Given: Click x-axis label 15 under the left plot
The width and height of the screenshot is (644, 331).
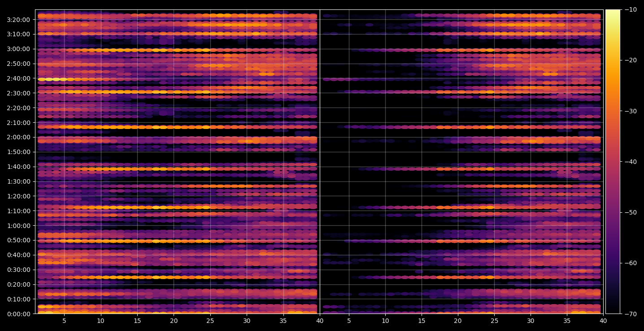Looking at the screenshot, I should (137, 321).
